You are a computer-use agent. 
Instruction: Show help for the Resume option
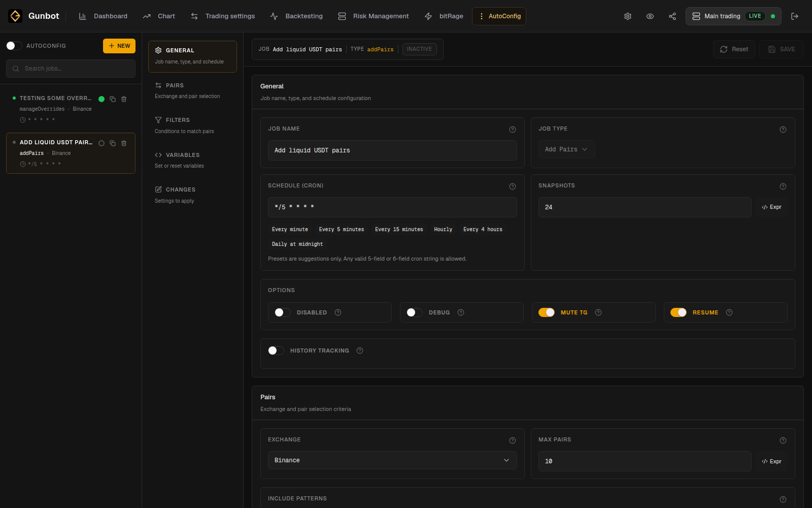coord(729,312)
